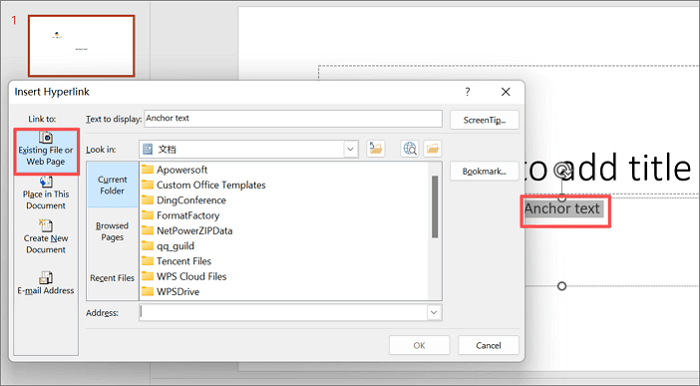Close the Insert Hyperlink dialog

505,92
